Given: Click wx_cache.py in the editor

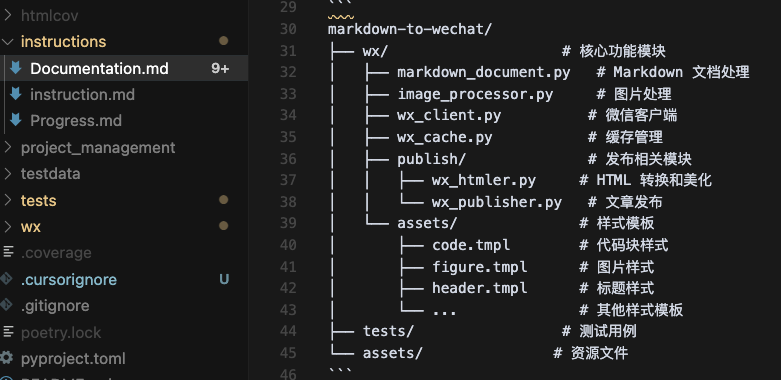Looking at the screenshot, I should (x=445, y=137).
